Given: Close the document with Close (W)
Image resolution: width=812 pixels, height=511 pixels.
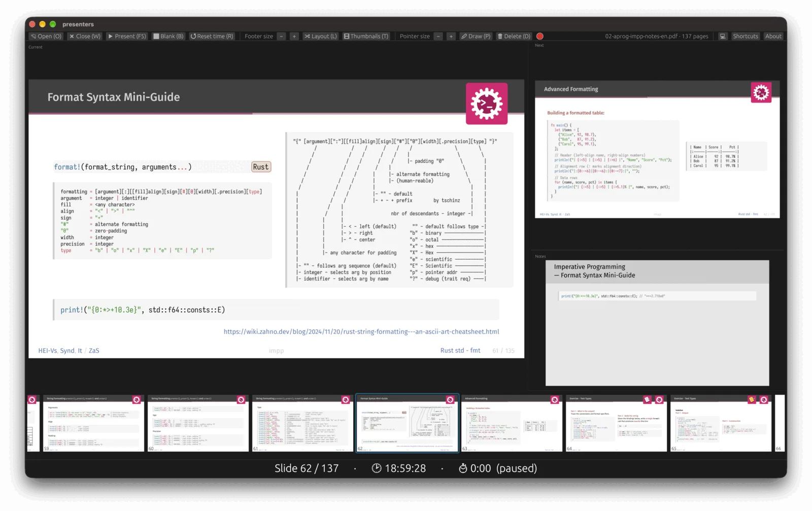Looking at the screenshot, I should (85, 36).
